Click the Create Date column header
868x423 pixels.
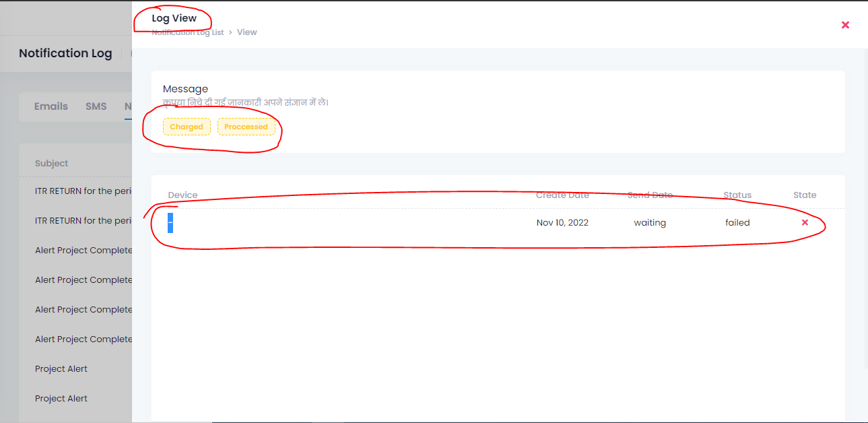point(562,195)
